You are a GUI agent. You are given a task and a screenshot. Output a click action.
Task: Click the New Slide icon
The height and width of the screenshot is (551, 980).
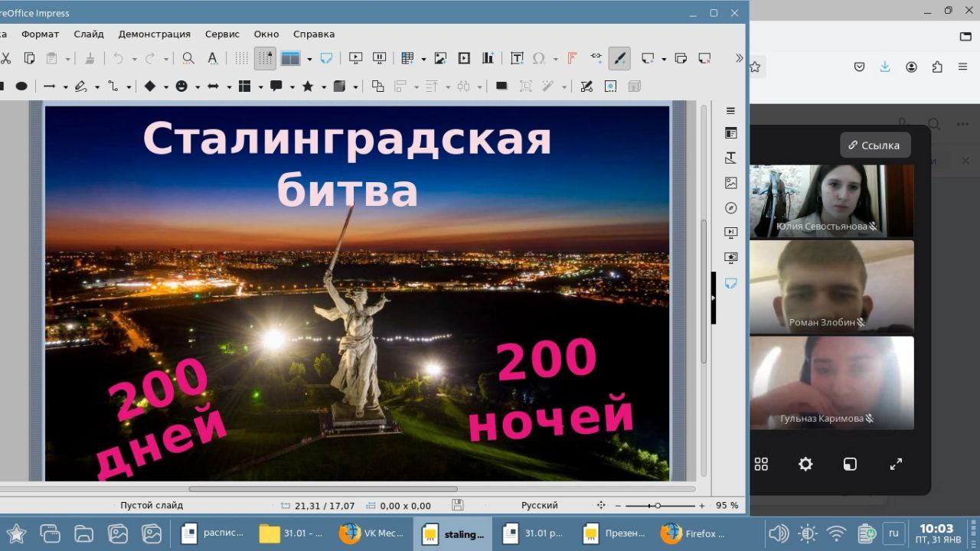pyautogui.click(x=648, y=58)
